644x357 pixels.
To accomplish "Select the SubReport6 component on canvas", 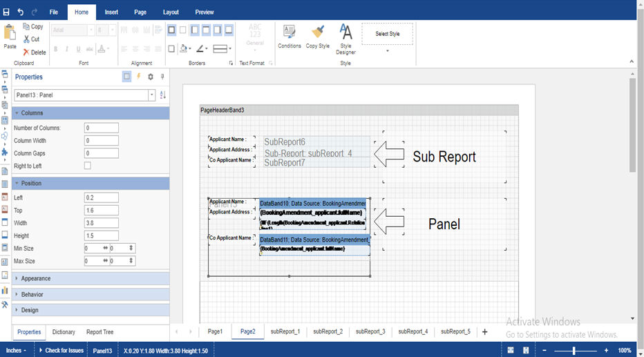I will pos(316,142).
